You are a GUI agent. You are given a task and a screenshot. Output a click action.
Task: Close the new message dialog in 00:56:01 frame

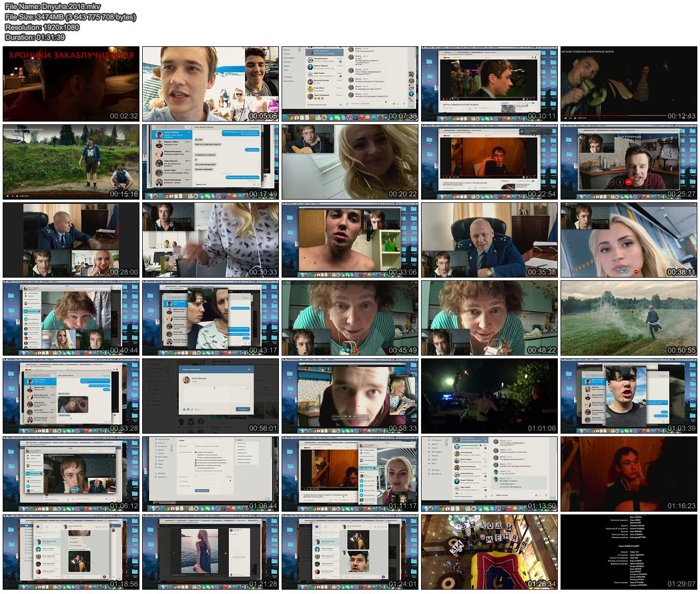click(x=249, y=369)
